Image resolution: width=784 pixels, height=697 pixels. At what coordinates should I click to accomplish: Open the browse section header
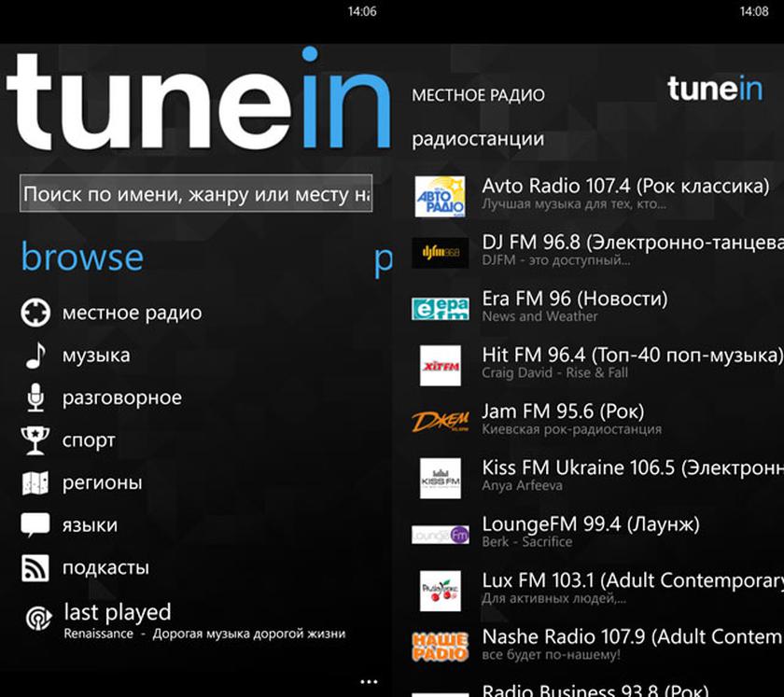pos(82,258)
